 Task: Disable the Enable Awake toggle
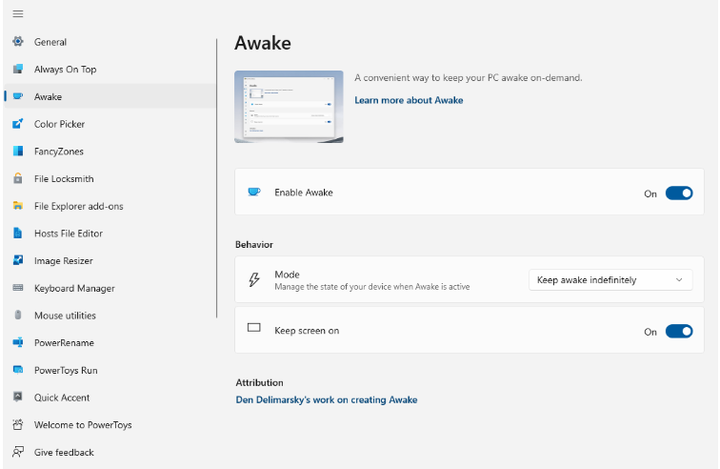pos(679,193)
